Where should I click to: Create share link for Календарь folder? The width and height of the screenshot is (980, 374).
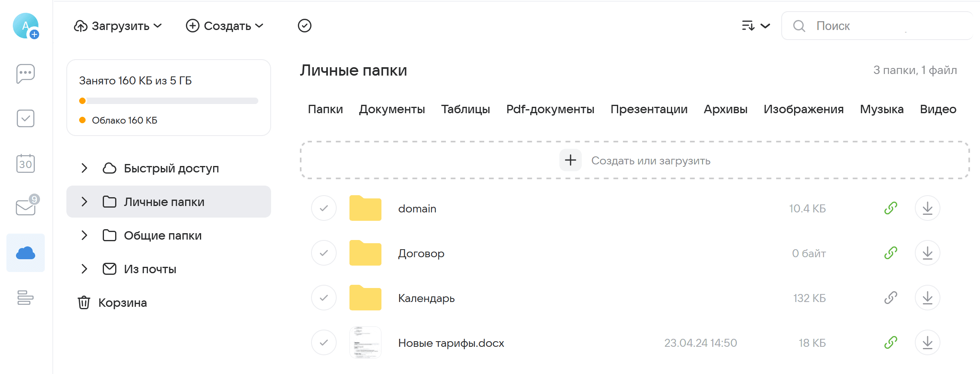[891, 298]
